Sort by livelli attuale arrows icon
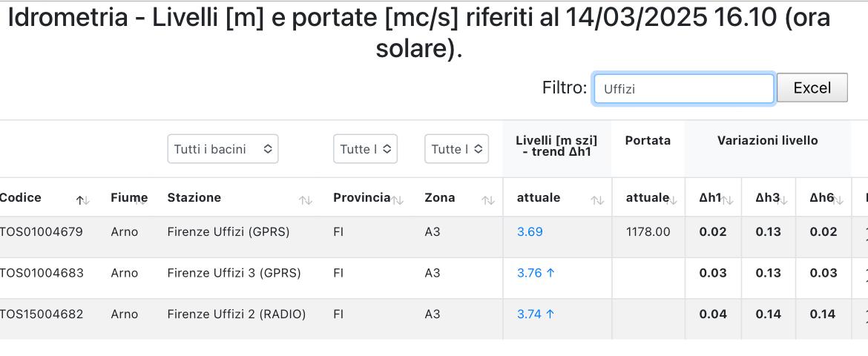Screen dimensions: 868x356 tap(597, 200)
